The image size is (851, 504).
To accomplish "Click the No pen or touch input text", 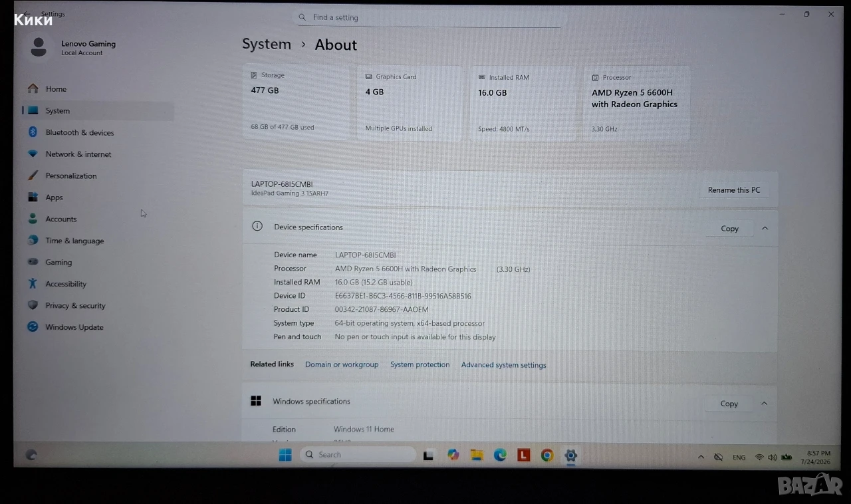I will [x=416, y=337].
